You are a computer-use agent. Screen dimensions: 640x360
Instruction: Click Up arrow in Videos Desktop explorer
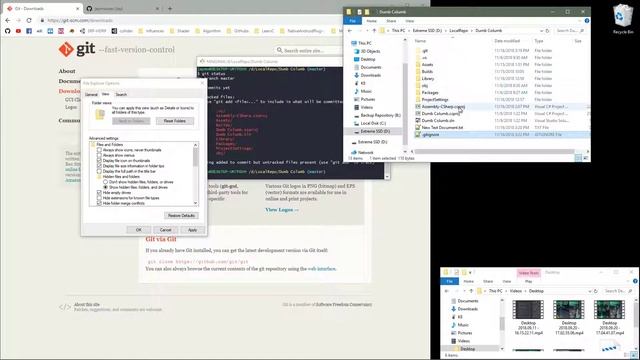(x=471, y=291)
